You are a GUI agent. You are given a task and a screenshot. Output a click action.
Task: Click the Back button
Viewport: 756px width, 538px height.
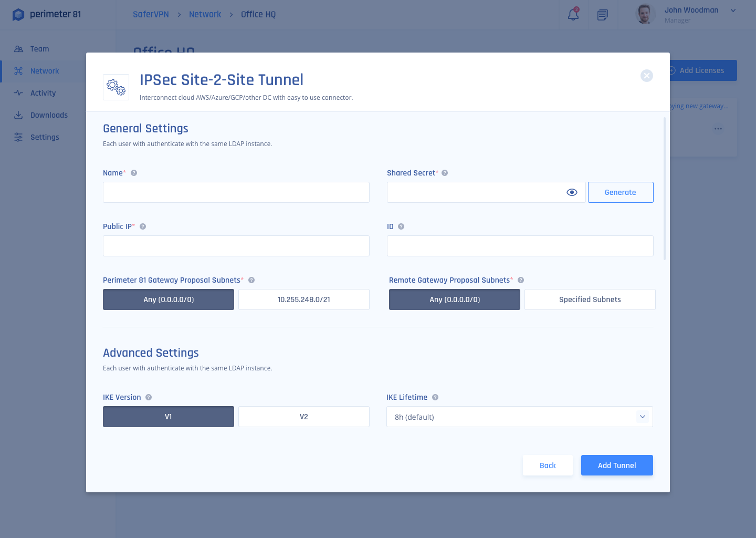pyautogui.click(x=548, y=465)
